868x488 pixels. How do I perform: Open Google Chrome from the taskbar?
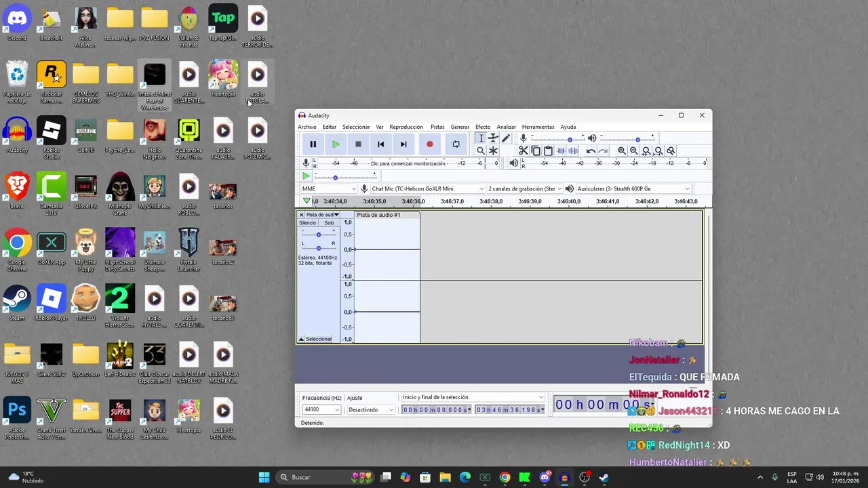click(505, 477)
